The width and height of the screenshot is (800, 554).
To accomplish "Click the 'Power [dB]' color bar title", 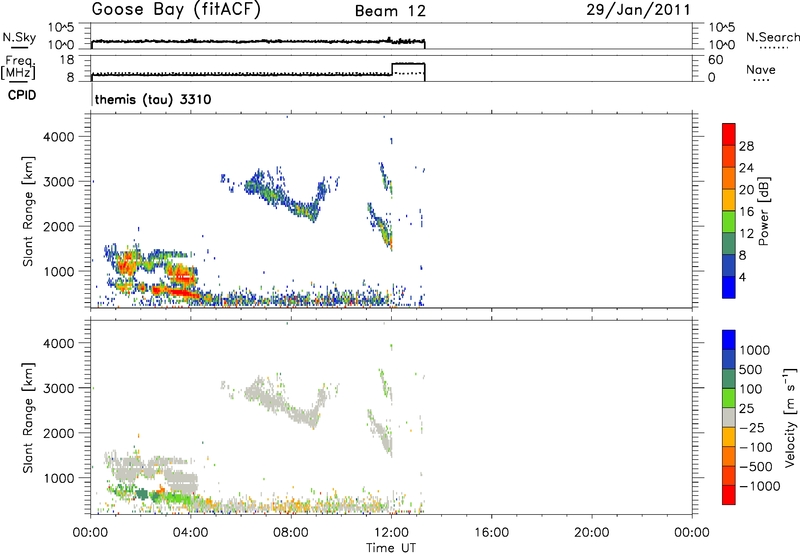I will (x=763, y=211).
